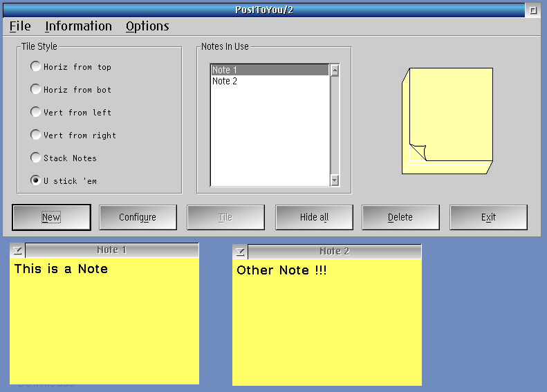Screen dimensions: 547x392
Task: Click the yellow body of Note 1
Action: click(104, 325)
